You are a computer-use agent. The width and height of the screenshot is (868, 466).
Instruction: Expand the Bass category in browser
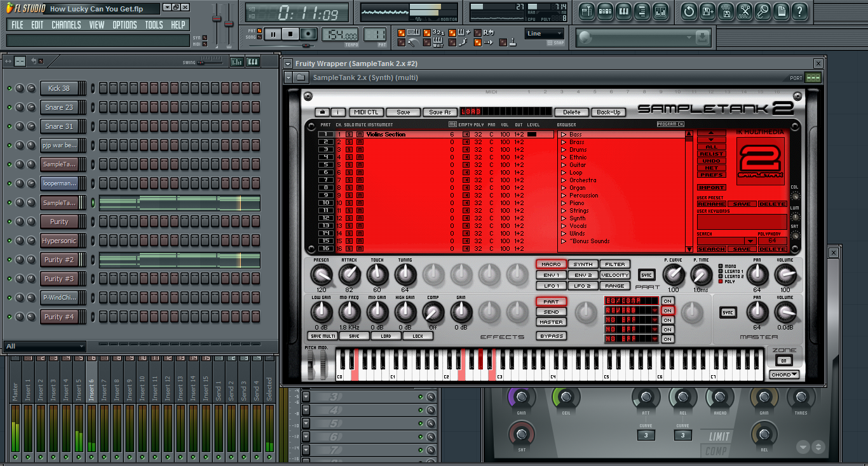tap(563, 135)
